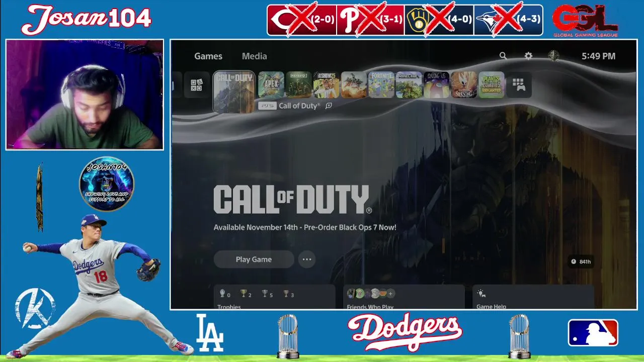Select the Fortnite game tile
Image resolution: width=644 pixels, height=362 pixels.
[x=381, y=85]
